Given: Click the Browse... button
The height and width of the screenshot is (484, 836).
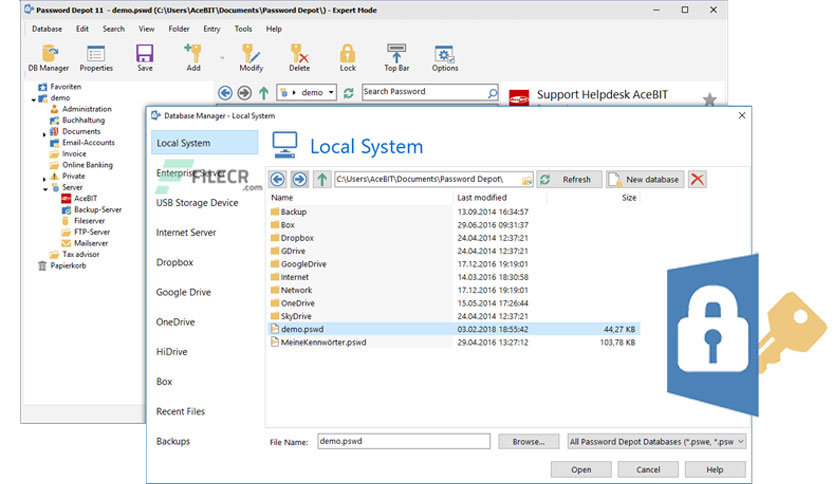Looking at the screenshot, I should [x=528, y=442].
